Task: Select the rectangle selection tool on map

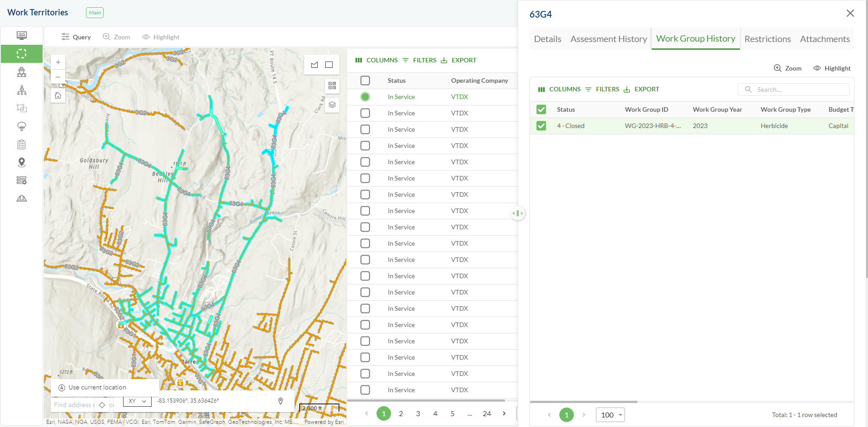Action: click(x=329, y=65)
